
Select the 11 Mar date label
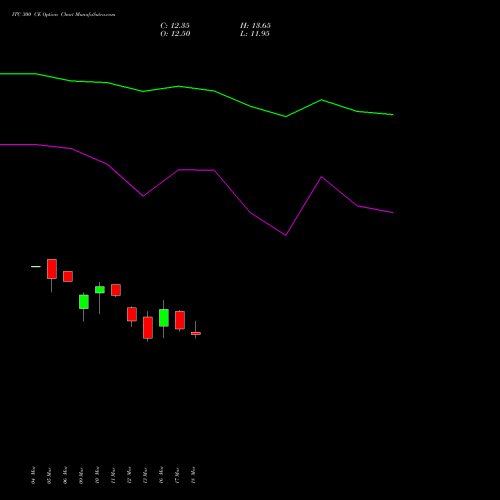click(x=113, y=475)
